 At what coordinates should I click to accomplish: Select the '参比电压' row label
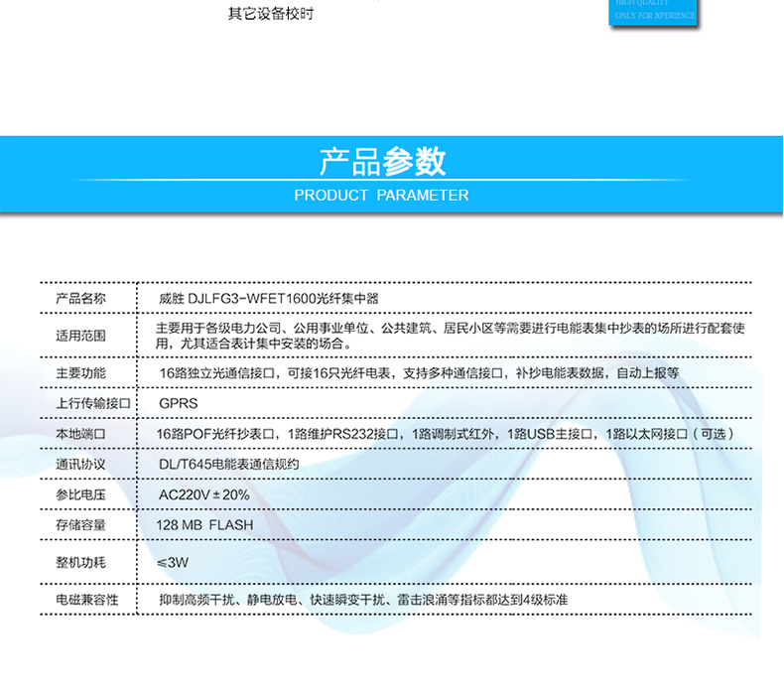pos(80,494)
